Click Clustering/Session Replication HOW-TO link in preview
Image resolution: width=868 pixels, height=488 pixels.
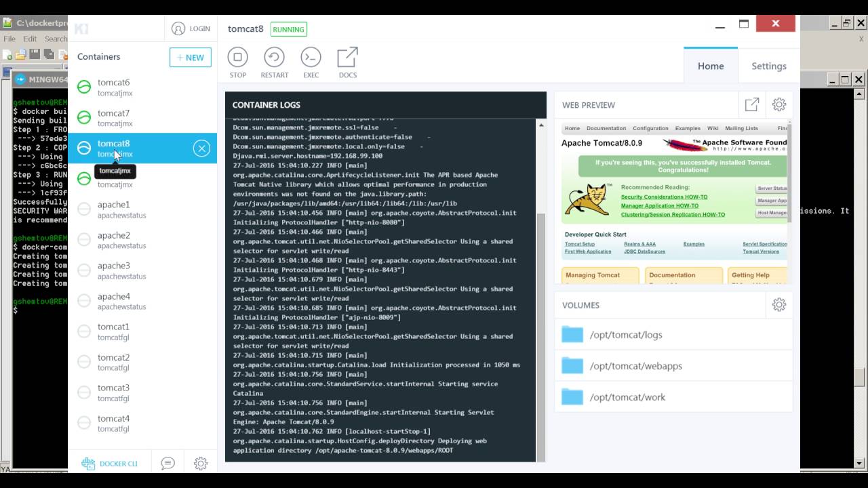[673, 215]
